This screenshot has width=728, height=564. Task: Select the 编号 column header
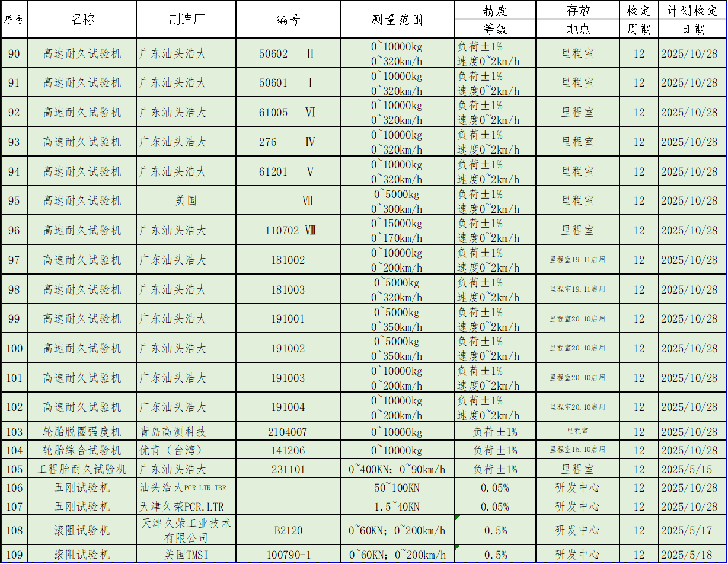point(288,20)
